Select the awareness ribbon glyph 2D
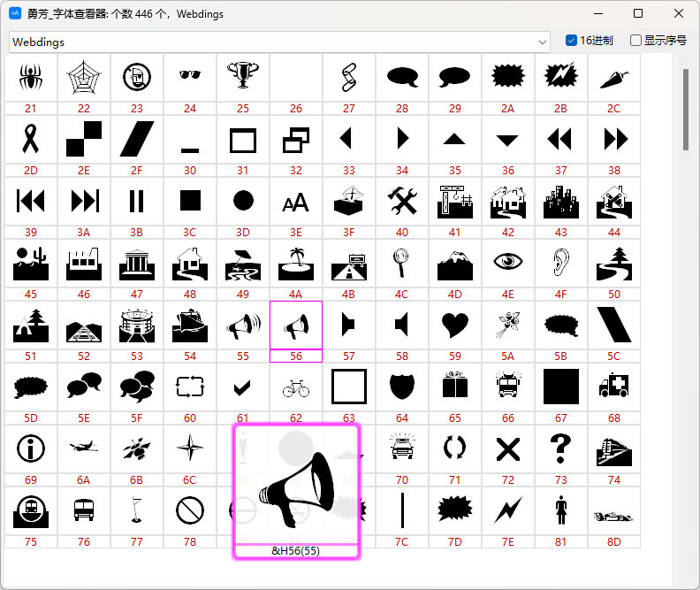 31,139
